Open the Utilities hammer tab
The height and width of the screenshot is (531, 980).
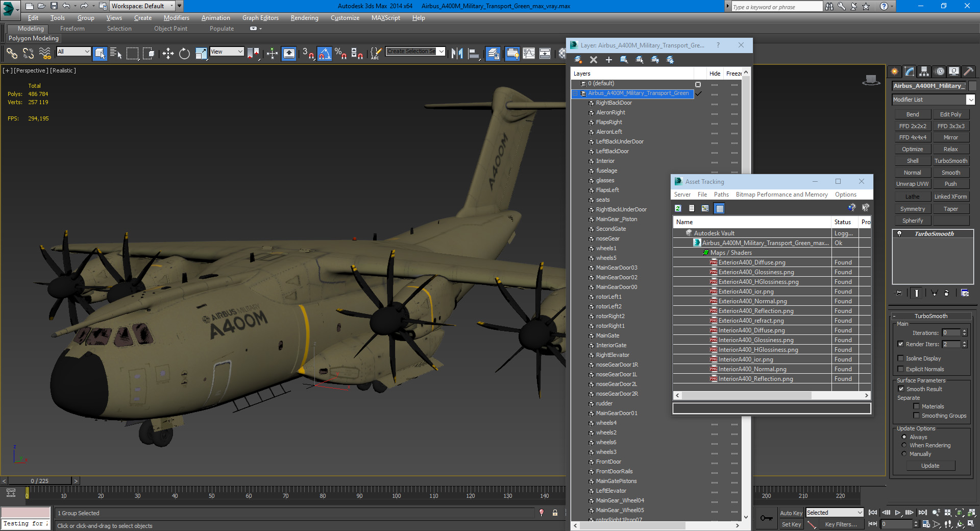(969, 71)
